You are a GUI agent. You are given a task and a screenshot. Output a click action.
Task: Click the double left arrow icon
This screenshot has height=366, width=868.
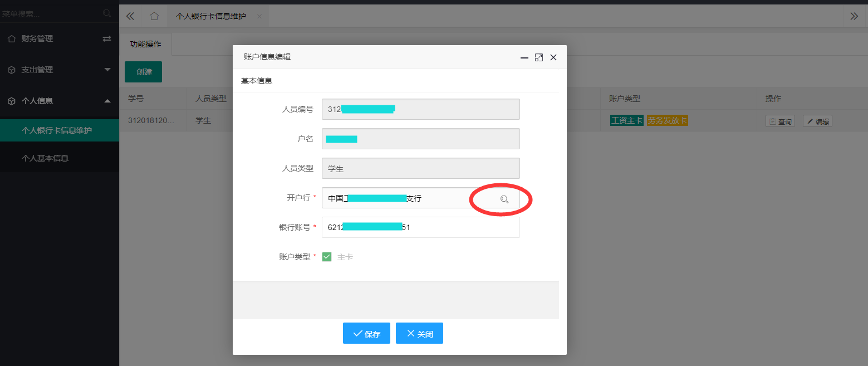[130, 16]
